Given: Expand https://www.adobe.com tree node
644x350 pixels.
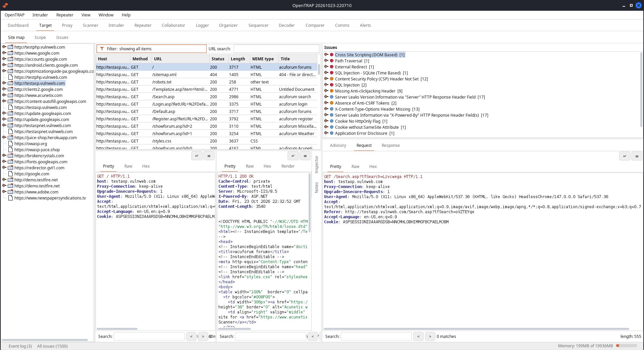Looking at the screenshot, I should click(4, 192).
